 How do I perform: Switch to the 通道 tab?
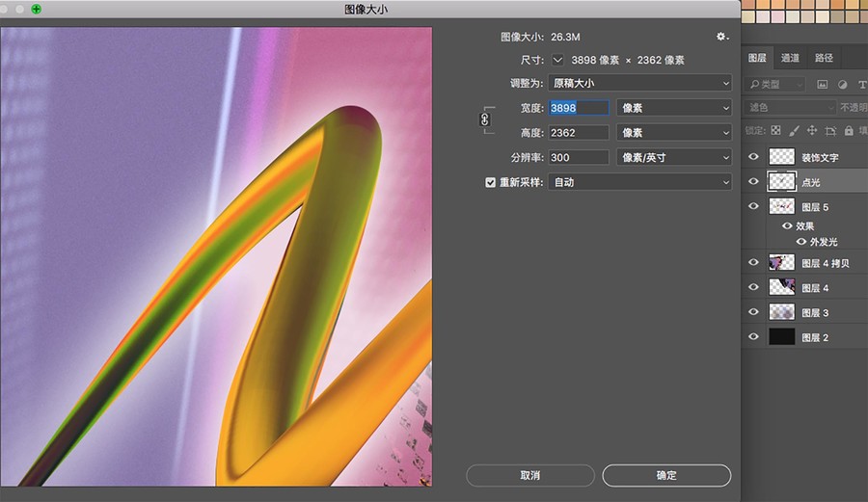[x=790, y=58]
